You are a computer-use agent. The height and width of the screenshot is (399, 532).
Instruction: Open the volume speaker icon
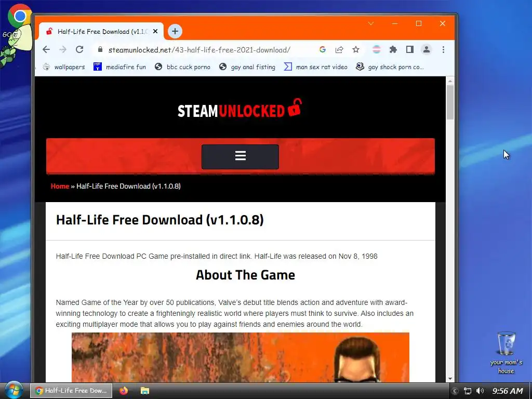(x=480, y=391)
